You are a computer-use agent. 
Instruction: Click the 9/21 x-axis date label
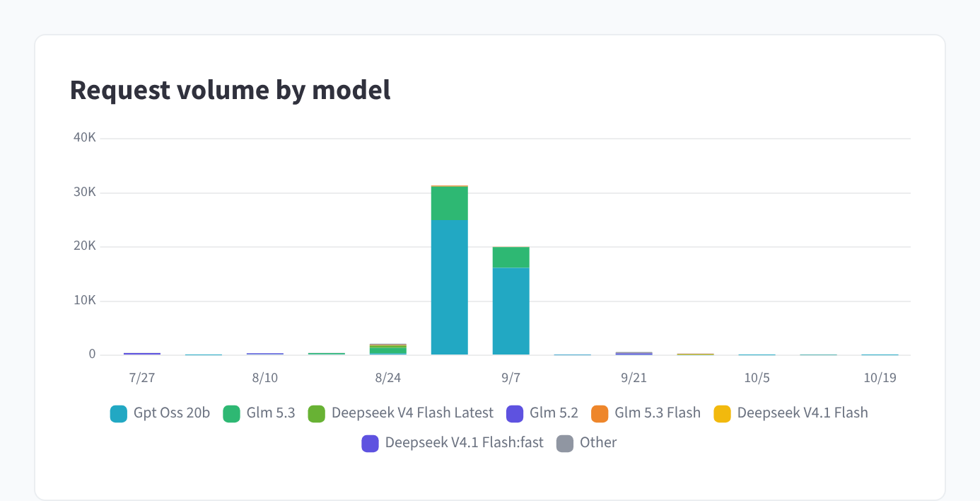click(x=634, y=378)
